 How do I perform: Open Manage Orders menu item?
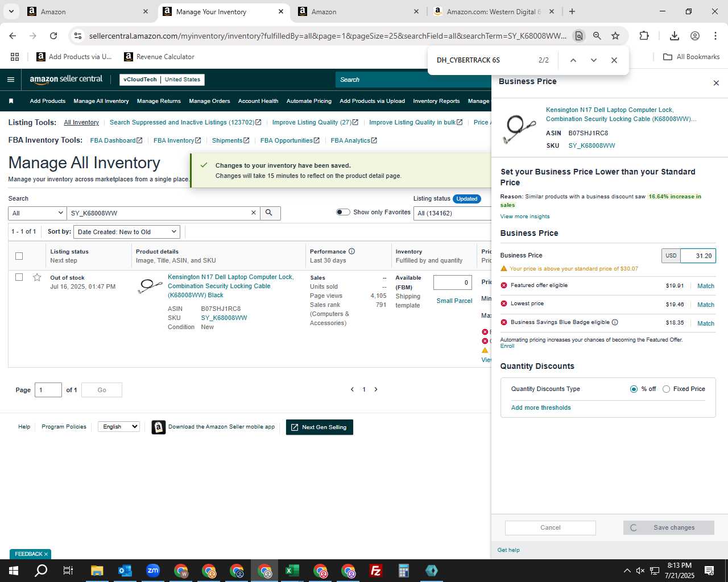[x=209, y=101]
